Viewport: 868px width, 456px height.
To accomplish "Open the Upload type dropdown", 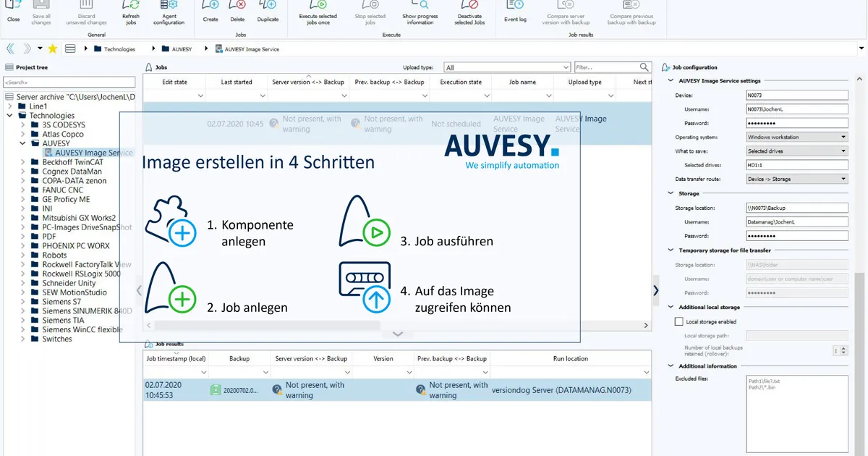I will (566, 67).
